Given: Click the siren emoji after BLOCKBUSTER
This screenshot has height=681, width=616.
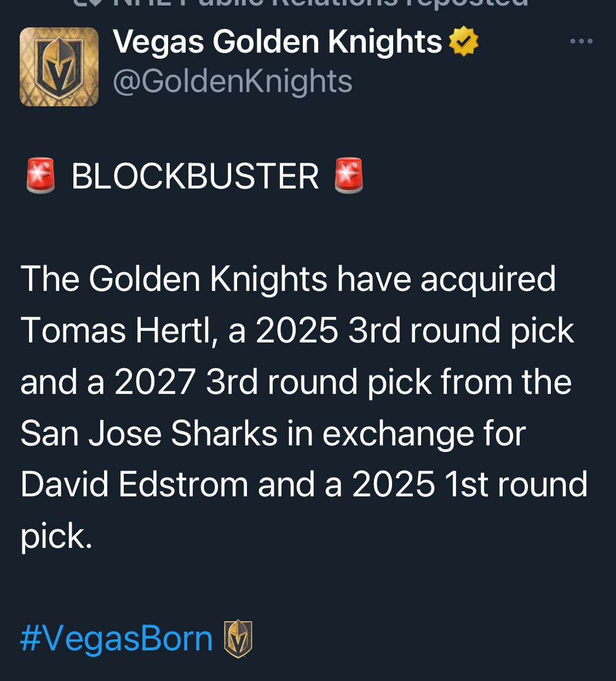Looking at the screenshot, I should point(349,176).
